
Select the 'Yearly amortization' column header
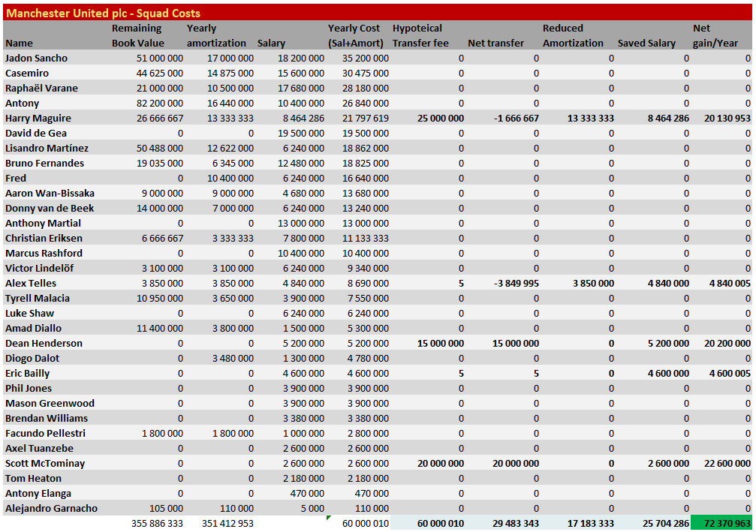coord(216,36)
